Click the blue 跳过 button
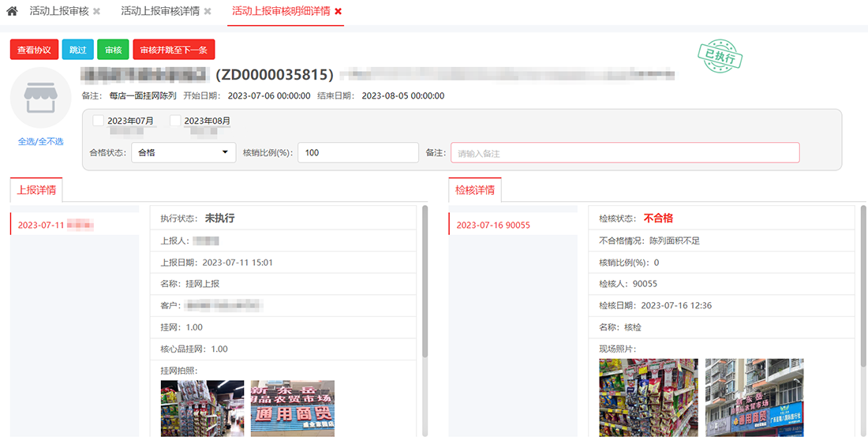Image resolution: width=868 pixels, height=444 pixels. coord(77,50)
